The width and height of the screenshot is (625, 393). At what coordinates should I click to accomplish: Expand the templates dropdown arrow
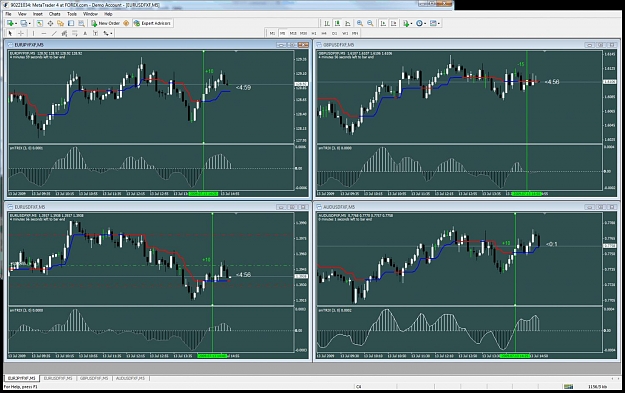pos(439,24)
